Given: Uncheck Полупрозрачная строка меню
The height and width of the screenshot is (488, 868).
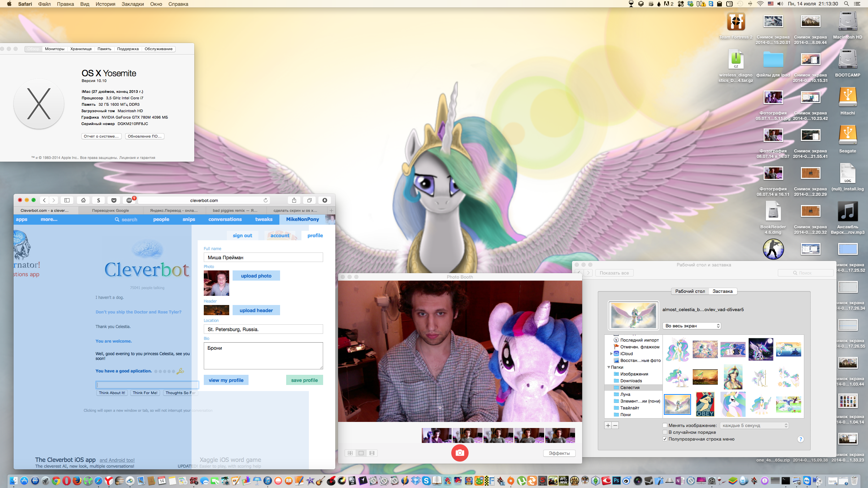Looking at the screenshot, I should click(x=665, y=439).
